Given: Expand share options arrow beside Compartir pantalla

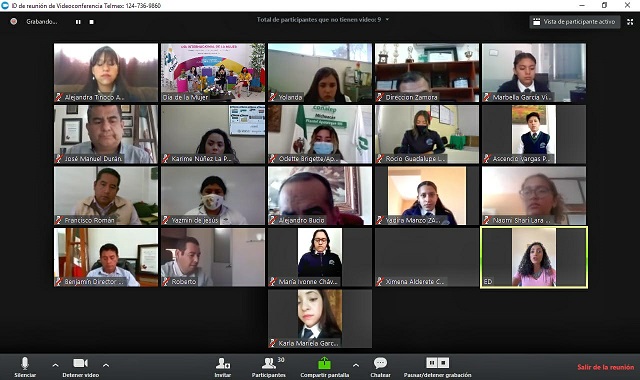Looking at the screenshot, I should pyautogui.click(x=356, y=365).
